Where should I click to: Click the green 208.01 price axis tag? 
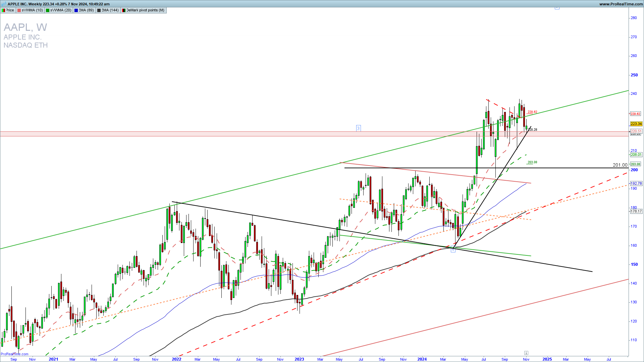(x=636, y=155)
